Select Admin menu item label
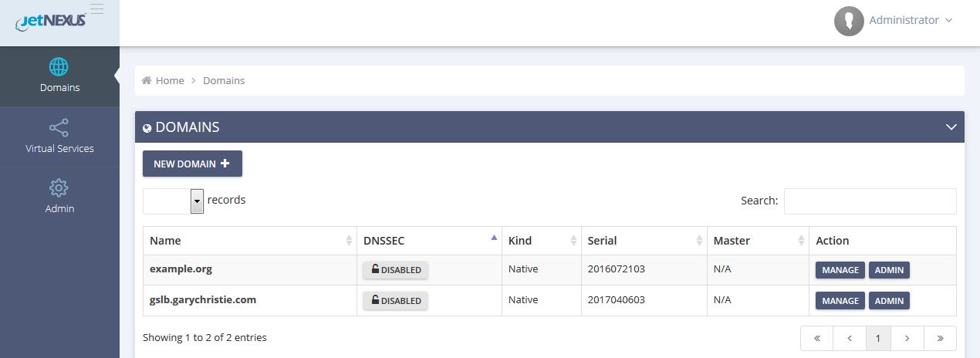The image size is (980, 358). [x=59, y=208]
